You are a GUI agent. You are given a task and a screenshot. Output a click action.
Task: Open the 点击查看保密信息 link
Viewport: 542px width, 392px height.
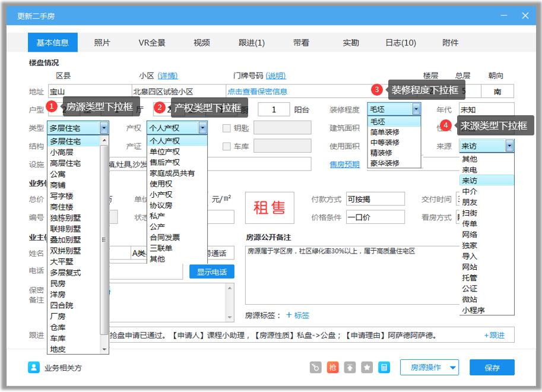256,91
